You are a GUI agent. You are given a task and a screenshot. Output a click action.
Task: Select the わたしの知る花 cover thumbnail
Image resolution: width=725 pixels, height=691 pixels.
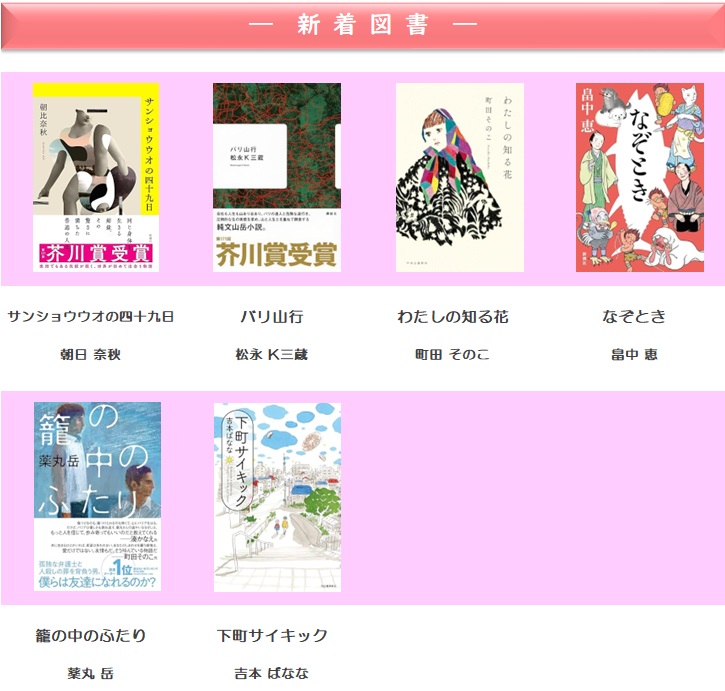460,177
